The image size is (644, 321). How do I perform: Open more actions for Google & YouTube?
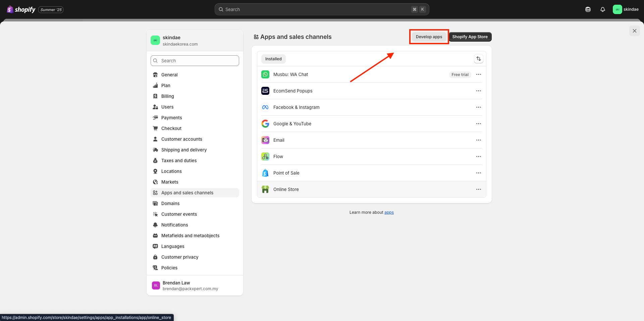point(479,124)
